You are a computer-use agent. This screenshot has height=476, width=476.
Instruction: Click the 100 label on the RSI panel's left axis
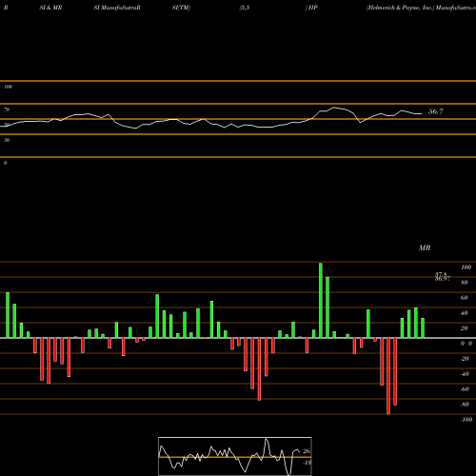click(8, 87)
